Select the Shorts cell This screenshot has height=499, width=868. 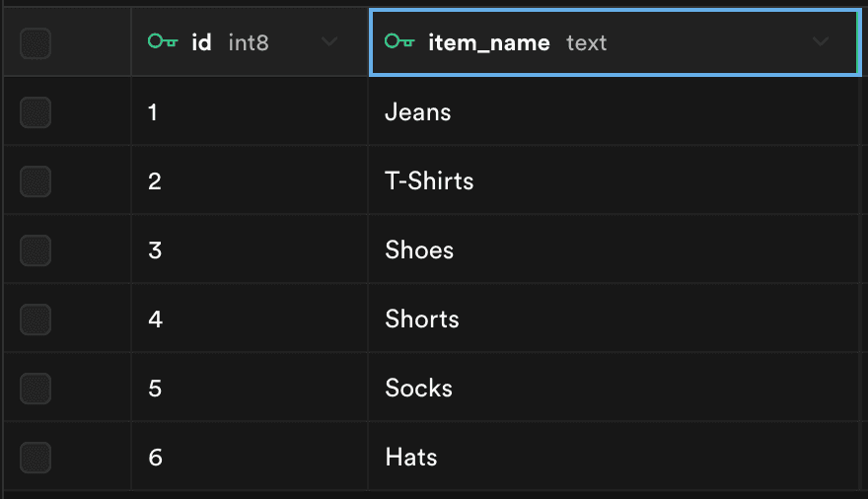[422, 320]
